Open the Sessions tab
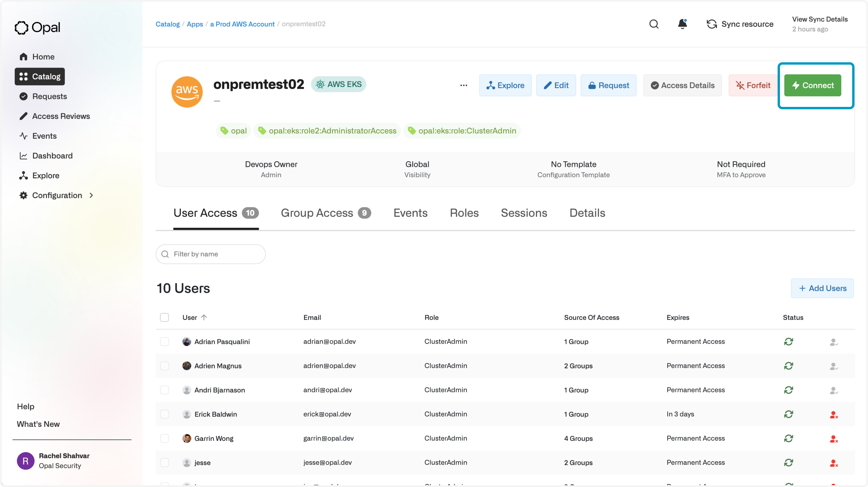The height and width of the screenshot is (487, 868). point(524,213)
